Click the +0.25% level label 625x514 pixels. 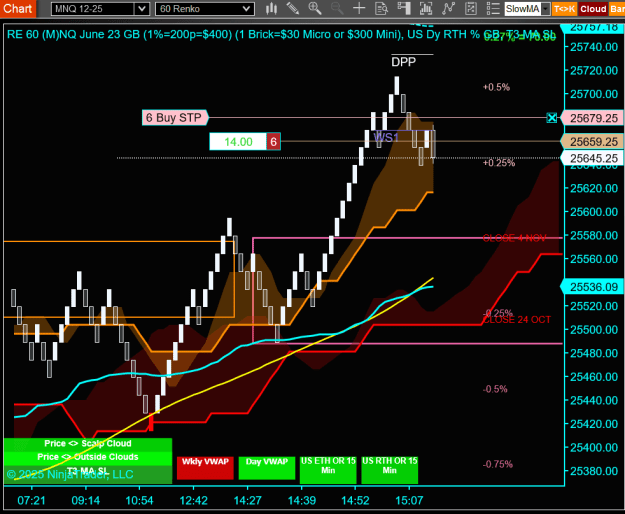coord(499,163)
